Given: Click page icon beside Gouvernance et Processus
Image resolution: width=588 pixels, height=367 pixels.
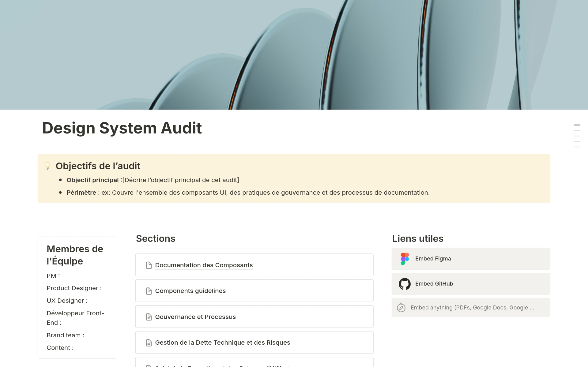Looking at the screenshot, I should (x=149, y=317).
